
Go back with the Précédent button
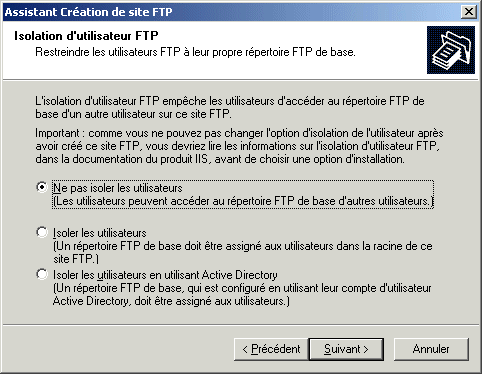pos(271,349)
